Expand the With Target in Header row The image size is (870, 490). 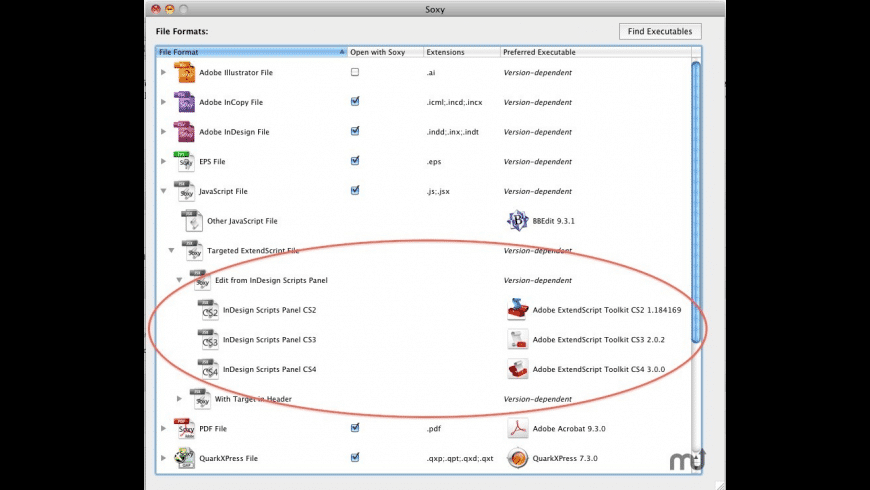click(179, 398)
